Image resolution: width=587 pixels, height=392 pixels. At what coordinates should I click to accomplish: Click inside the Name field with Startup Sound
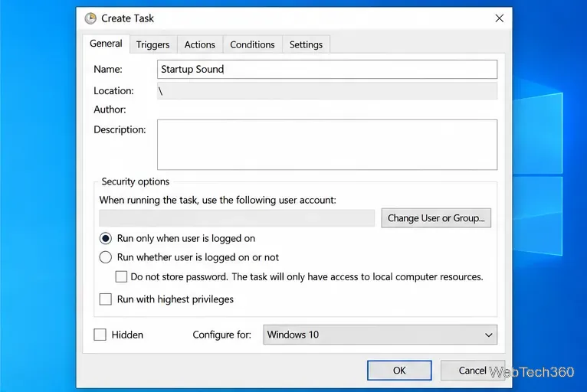pyautogui.click(x=327, y=69)
